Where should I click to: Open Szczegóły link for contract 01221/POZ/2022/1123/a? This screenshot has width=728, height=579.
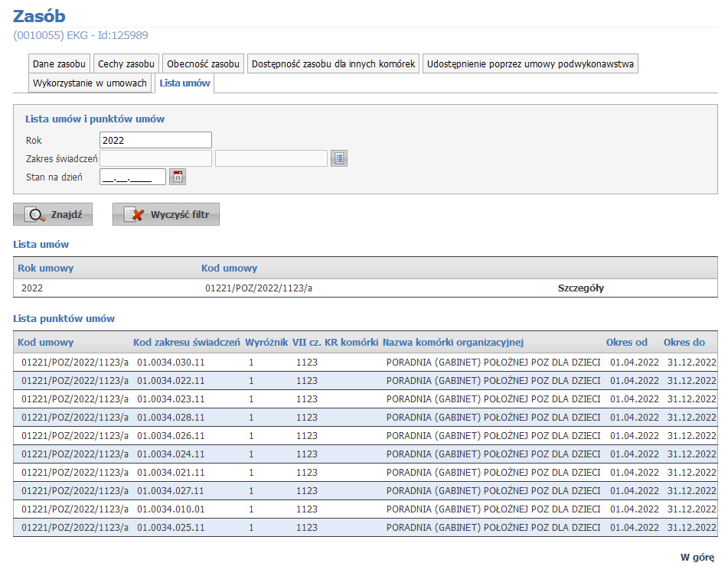pos(580,288)
